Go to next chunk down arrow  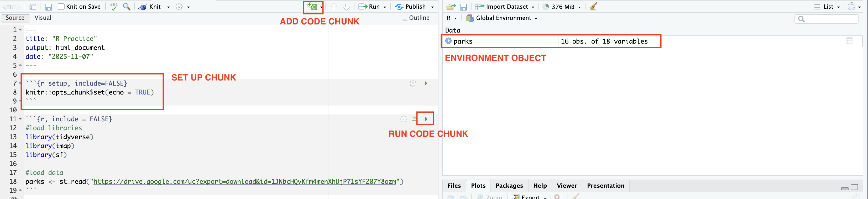[x=346, y=7]
